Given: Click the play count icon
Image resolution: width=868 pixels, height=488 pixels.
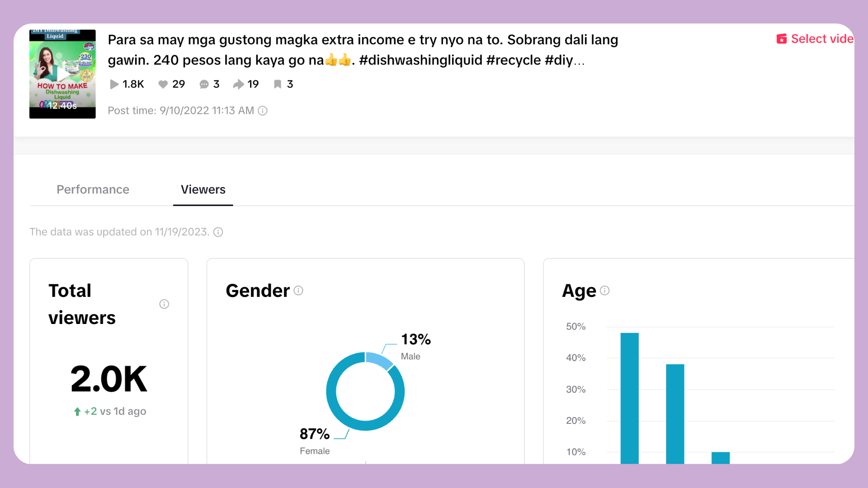Looking at the screenshot, I should coord(114,84).
